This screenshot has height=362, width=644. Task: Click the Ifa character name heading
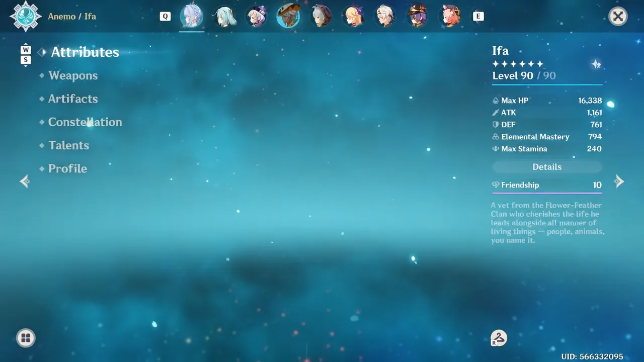(500, 51)
